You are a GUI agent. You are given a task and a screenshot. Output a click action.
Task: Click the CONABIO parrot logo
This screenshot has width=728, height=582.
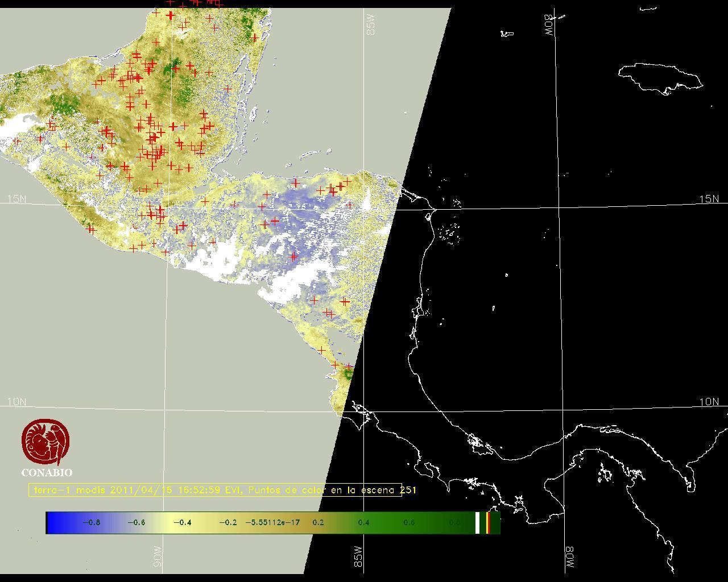(45, 442)
